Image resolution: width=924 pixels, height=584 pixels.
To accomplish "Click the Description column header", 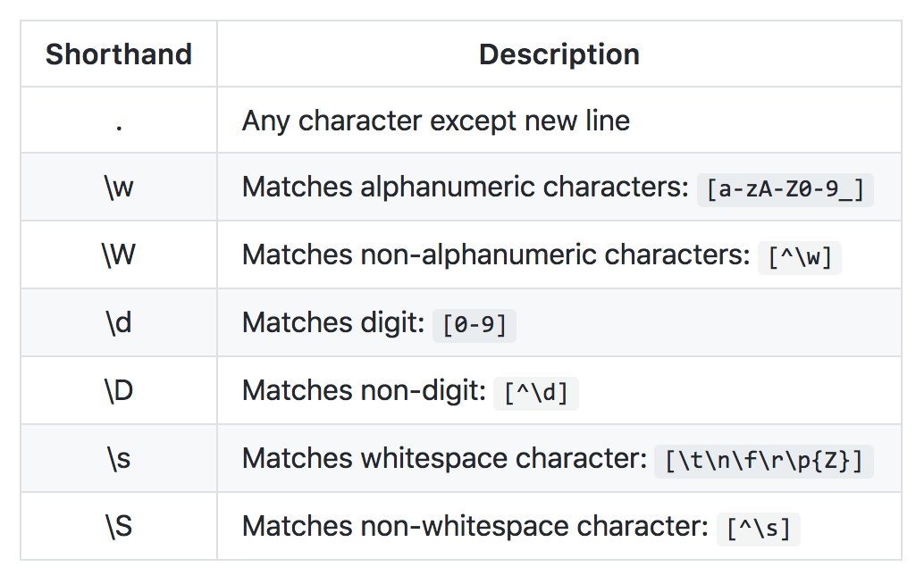I will tap(559, 54).
